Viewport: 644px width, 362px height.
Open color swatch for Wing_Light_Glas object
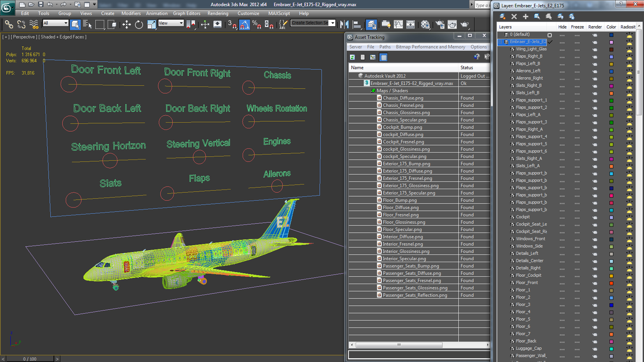coord(611,49)
